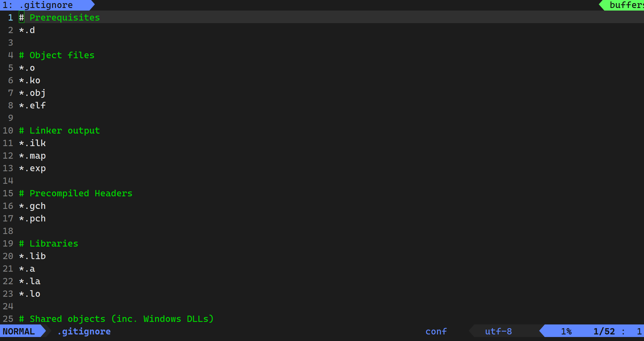Place cursor on '*.la' line
The image size is (644, 341).
pyautogui.click(x=30, y=281)
